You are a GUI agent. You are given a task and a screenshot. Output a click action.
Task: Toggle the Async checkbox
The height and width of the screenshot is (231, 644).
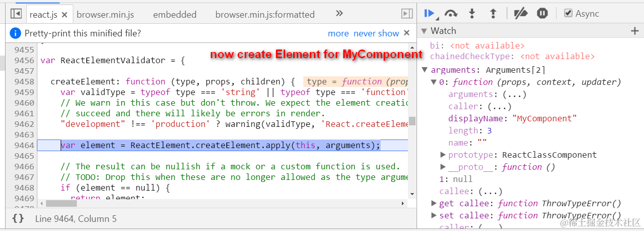point(568,14)
